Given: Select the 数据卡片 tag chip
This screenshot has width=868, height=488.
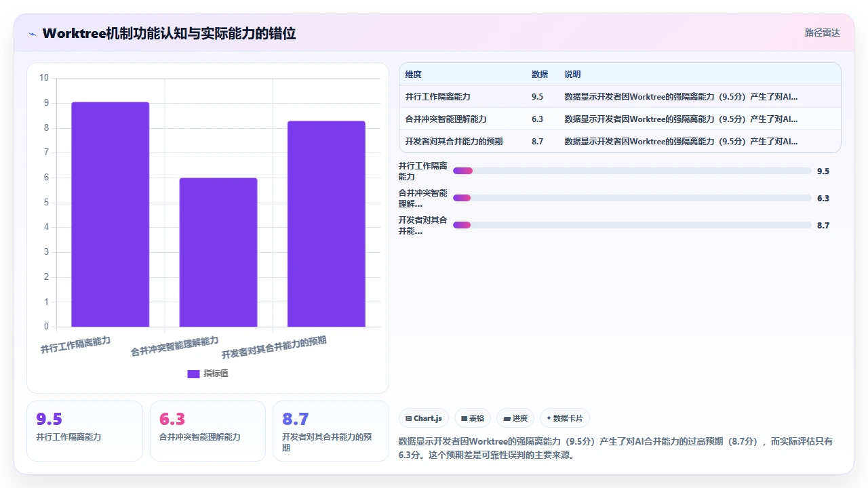Looking at the screenshot, I should tap(564, 418).
